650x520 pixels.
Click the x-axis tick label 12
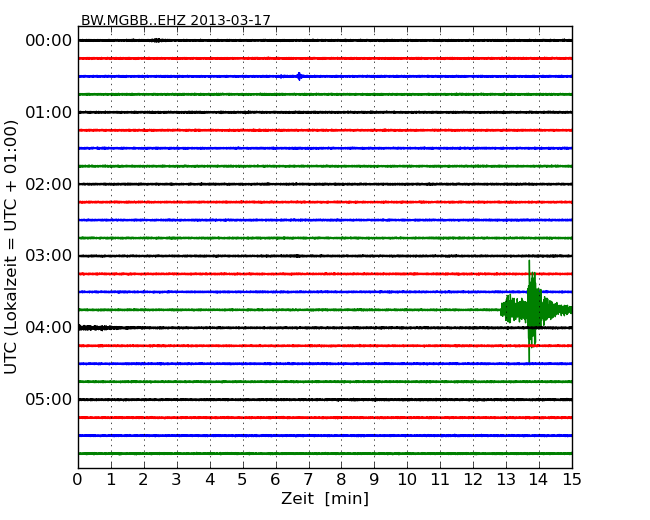(x=473, y=480)
